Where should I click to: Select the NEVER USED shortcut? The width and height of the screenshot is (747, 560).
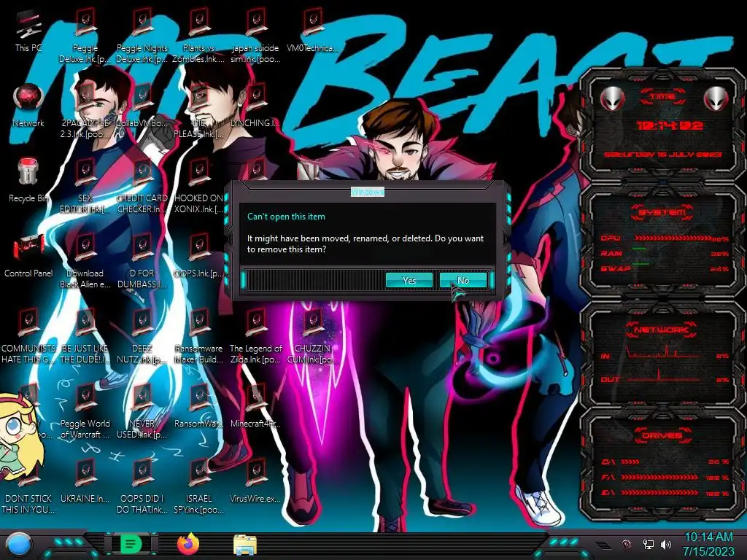tap(142, 411)
